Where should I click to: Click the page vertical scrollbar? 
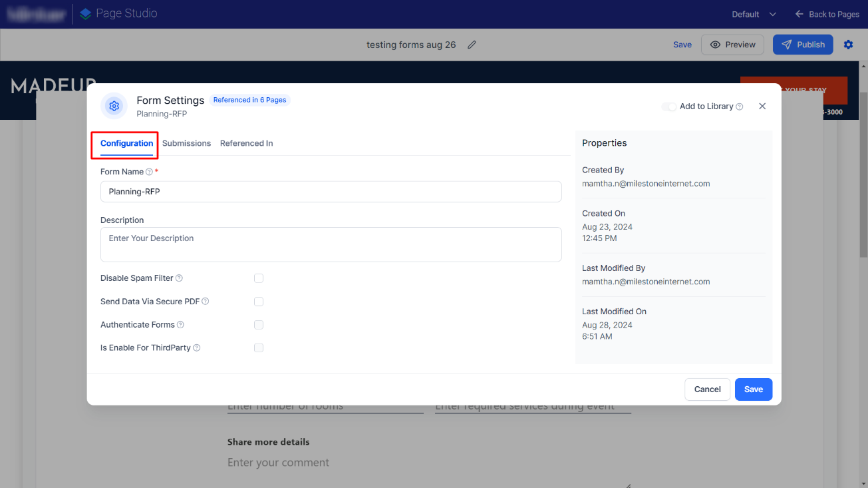pyautogui.click(x=863, y=173)
